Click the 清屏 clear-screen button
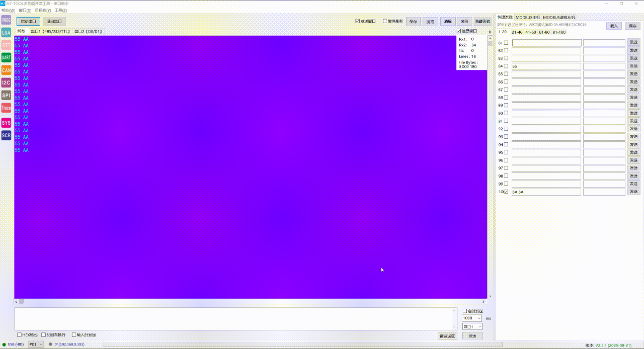Screen dimensions: 644x349 [x=447, y=21]
